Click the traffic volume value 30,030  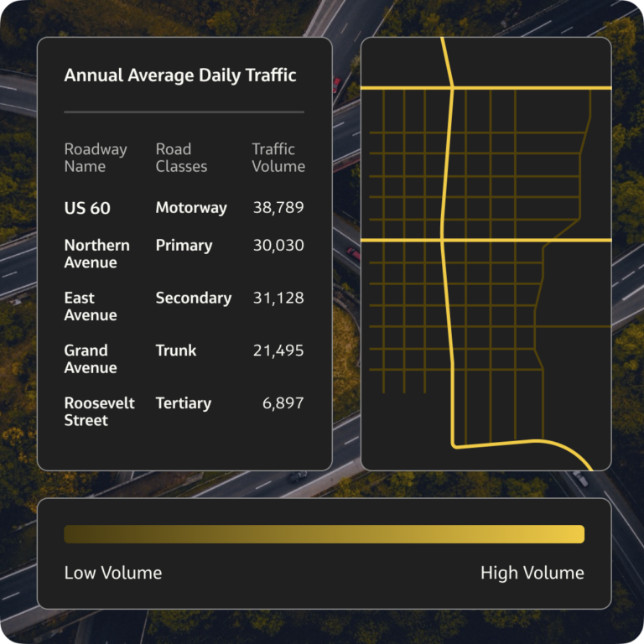pos(278,246)
